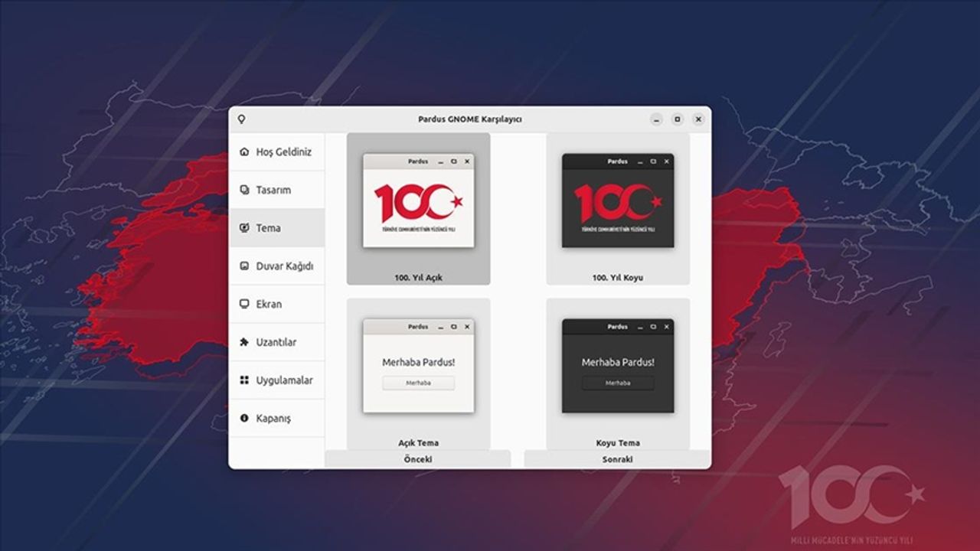Open the Hoş Geldiniz page
This screenshot has width=980, height=551.
click(277, 152)
